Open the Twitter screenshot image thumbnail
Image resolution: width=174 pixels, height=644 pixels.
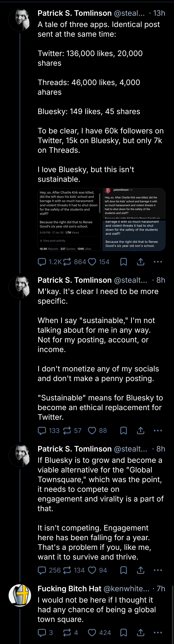[69, 220]
